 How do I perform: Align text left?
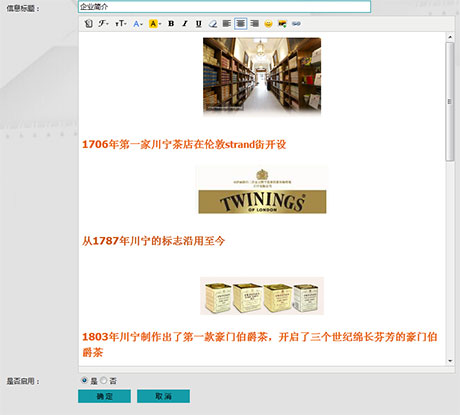[227, 24]
